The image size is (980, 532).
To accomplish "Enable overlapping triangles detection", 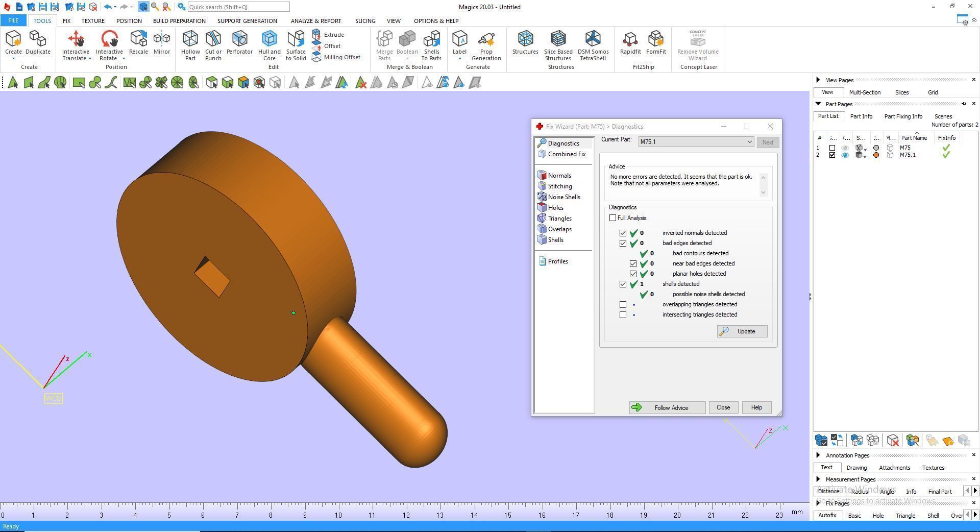I will click(x=623, y=304).
